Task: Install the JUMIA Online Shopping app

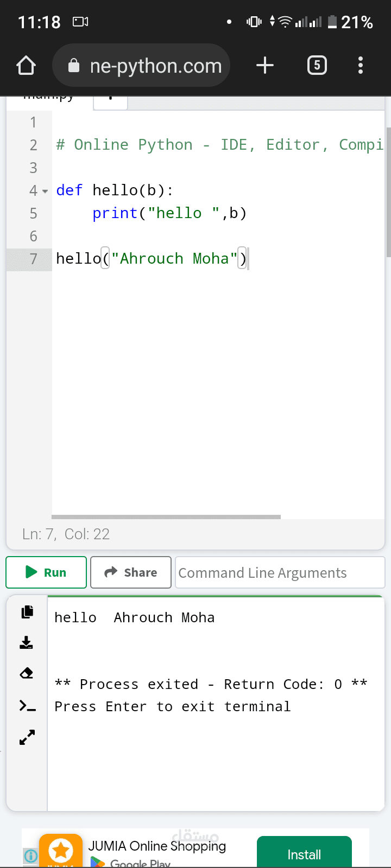Action: click(x=304, y=854)
